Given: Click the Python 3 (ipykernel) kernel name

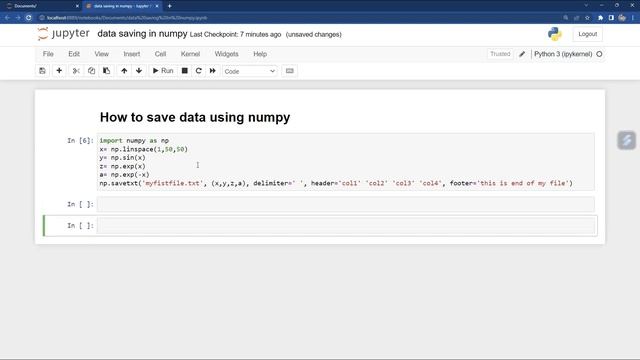Looking at the screenshot, I should pos(563,54).
